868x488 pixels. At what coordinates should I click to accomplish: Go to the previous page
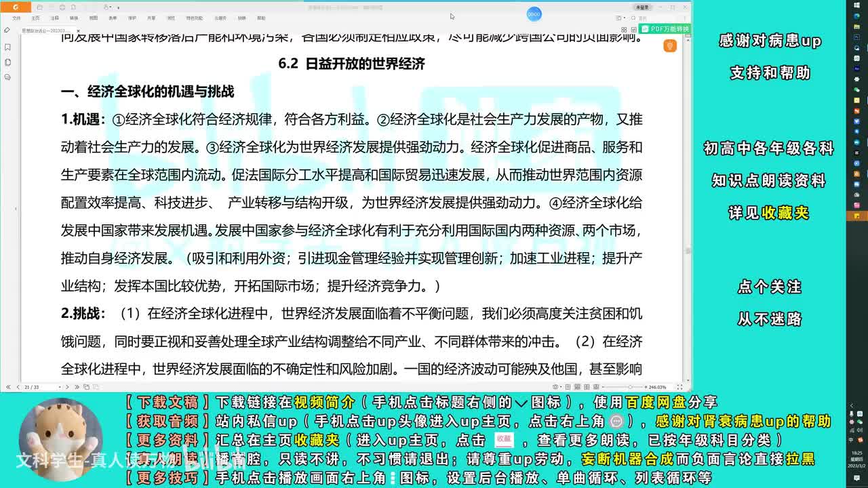(18, 387)
